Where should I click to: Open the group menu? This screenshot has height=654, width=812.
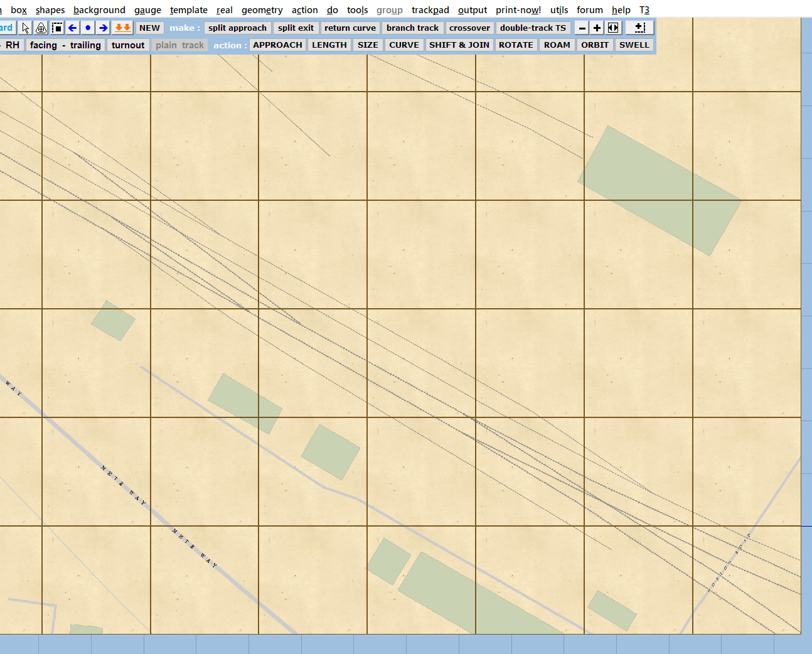pos(390,10)
